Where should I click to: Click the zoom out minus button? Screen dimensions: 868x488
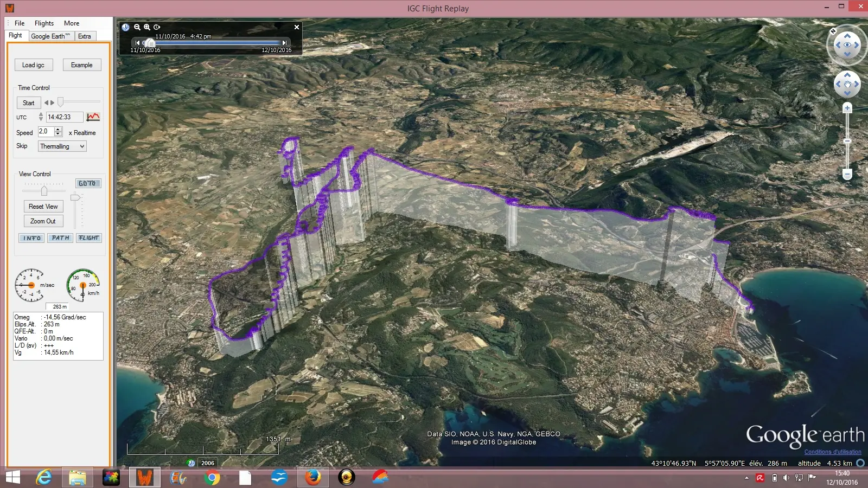click(847, 174)
